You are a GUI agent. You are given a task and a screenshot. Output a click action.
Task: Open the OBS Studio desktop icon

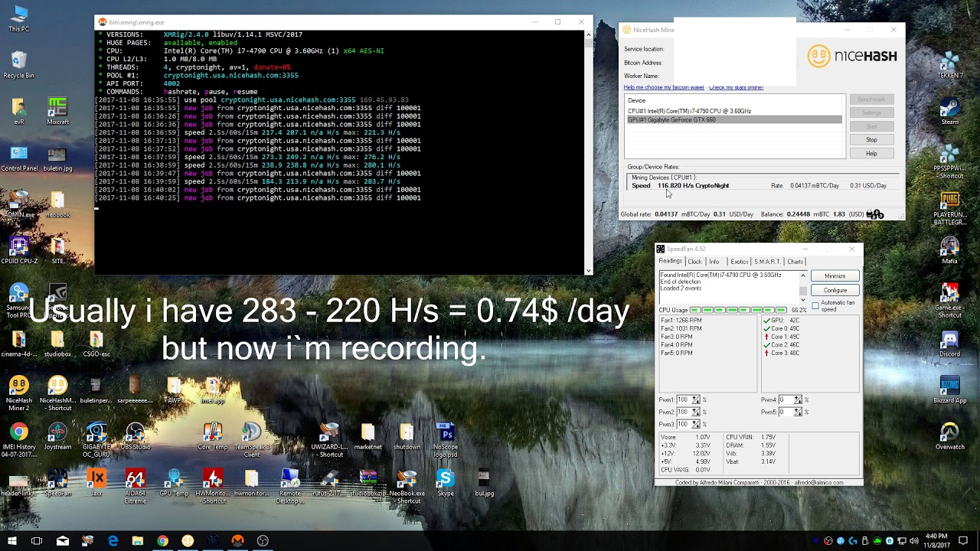pyautogui.click(x=136, y=438)
